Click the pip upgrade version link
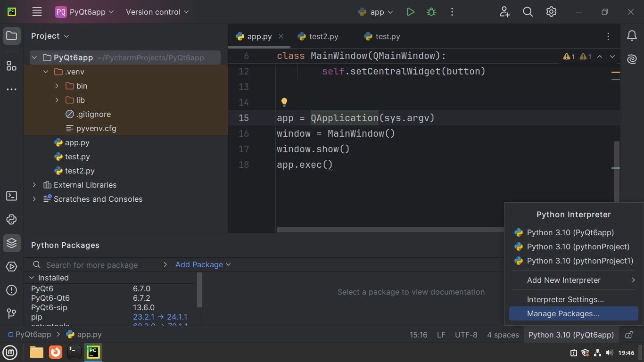The height and width of the screenshot is (362, 644). [160, 317]
